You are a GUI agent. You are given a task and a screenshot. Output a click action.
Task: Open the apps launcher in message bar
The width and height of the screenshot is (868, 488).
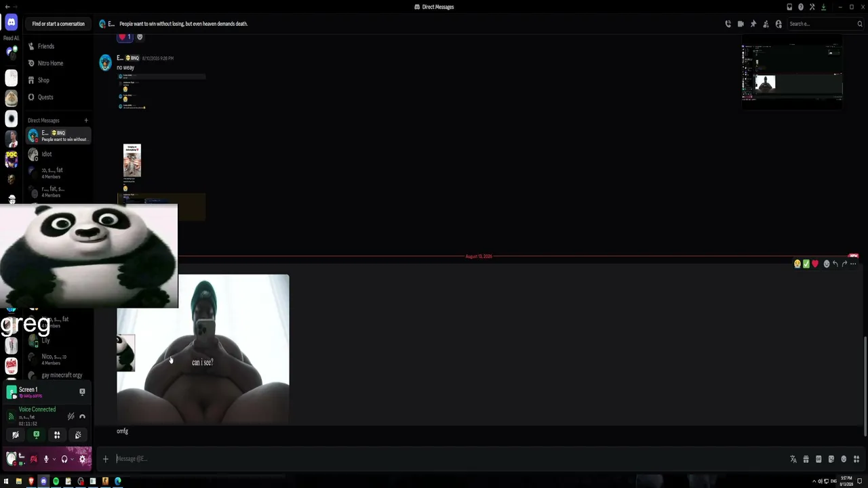click(x=856, y=459)
